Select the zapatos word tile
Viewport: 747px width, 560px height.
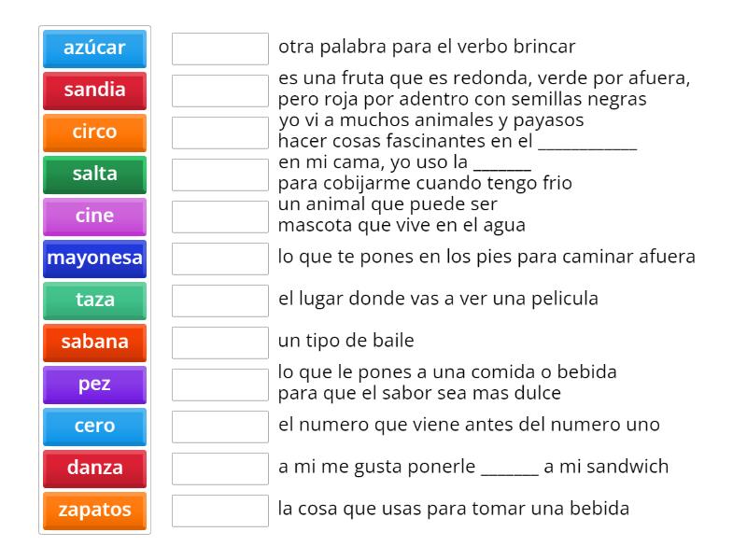pyautogui.click(x=93, y=511)
